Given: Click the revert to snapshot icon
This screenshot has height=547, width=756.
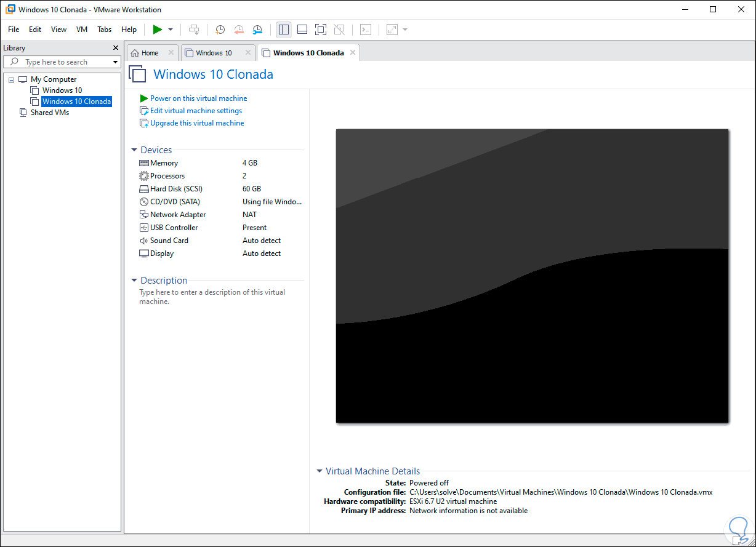Looking at the screenshot, I should tap(239, 30).
